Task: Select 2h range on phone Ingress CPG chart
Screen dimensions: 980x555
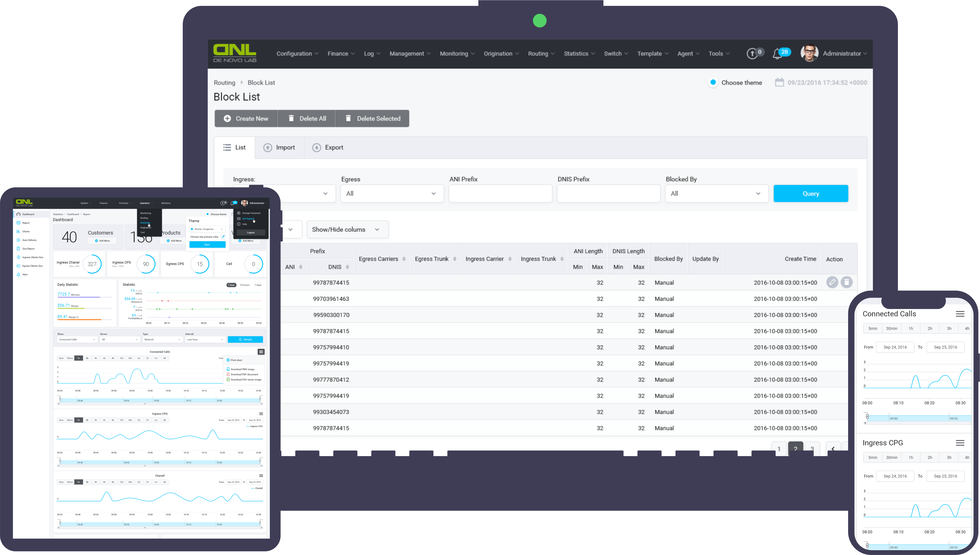Action: pyautogui.click(x=930, y=457)
